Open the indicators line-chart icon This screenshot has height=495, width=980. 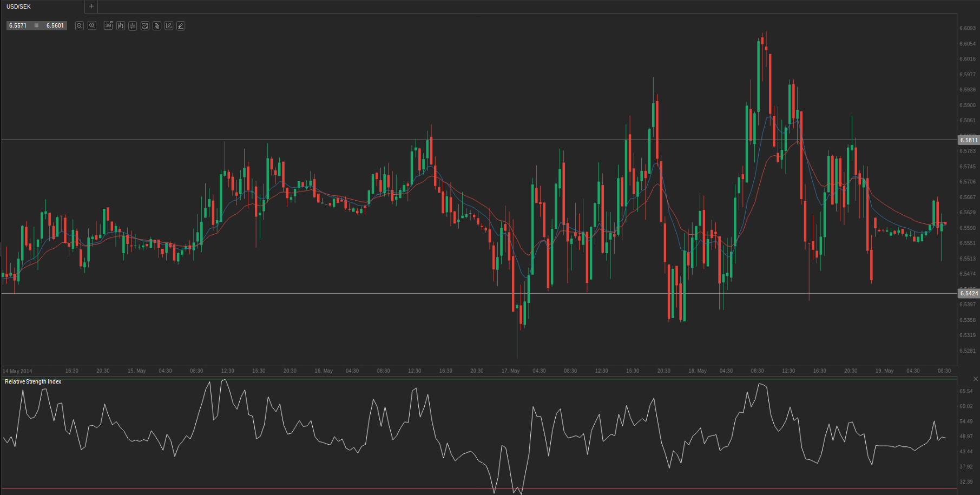click(145, 26)
